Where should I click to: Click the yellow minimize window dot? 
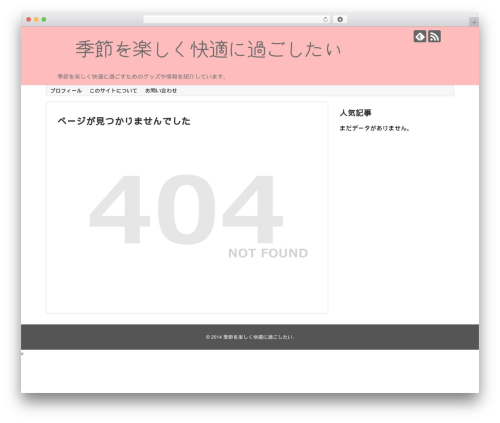36,19
